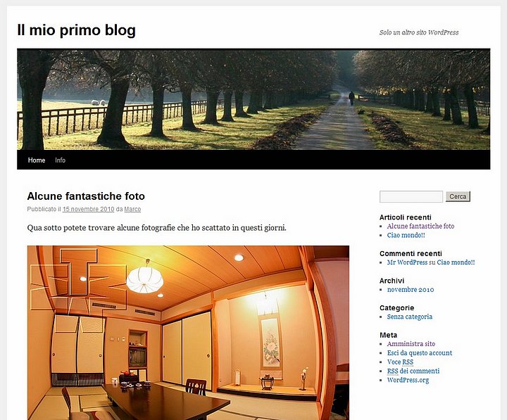Screen dimensions: 507x420
Task: Select 'Esci da questo account' logout link
Action: tap(420, 352)
